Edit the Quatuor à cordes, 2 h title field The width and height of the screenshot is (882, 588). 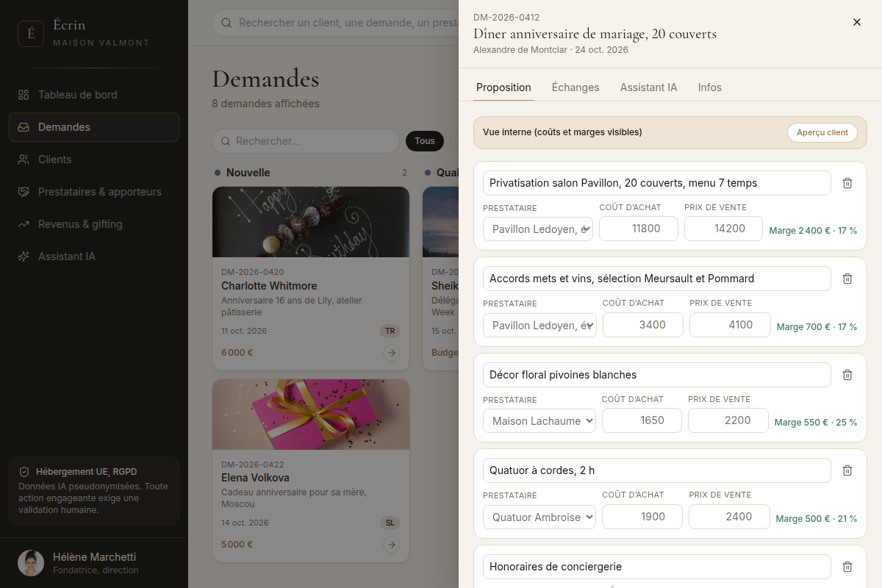click(x=657, y=470)
